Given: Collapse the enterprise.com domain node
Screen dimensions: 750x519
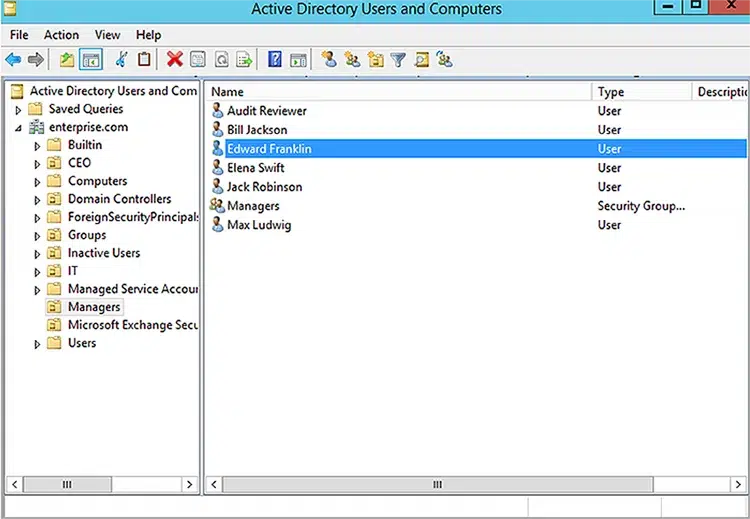Looking at the screenshot, I should tap(18, 128).
